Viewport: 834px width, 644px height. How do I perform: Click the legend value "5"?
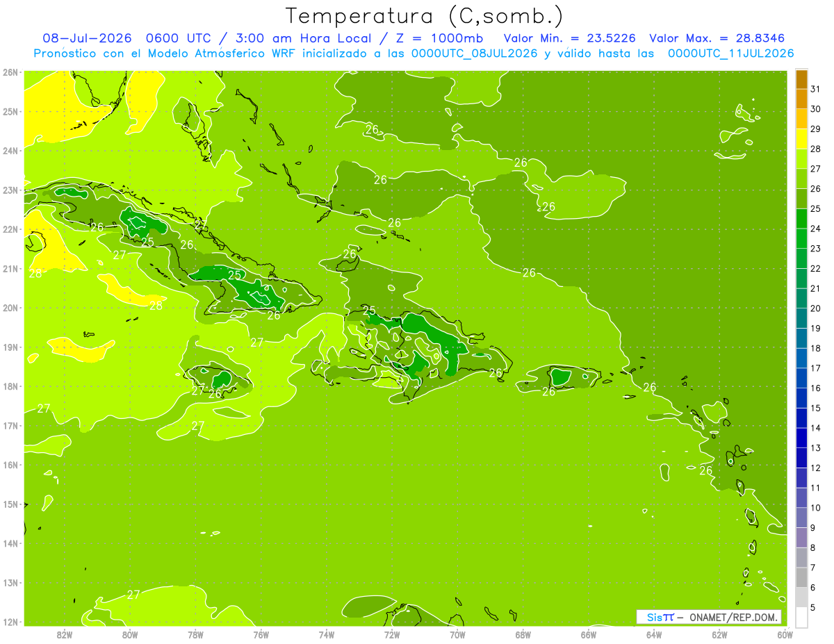pos(813,608)
